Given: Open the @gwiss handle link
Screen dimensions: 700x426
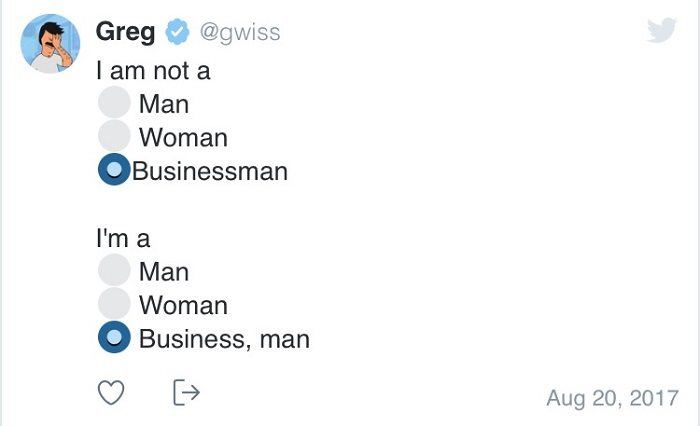Looking at the screenshot, I should coord(240,33).
